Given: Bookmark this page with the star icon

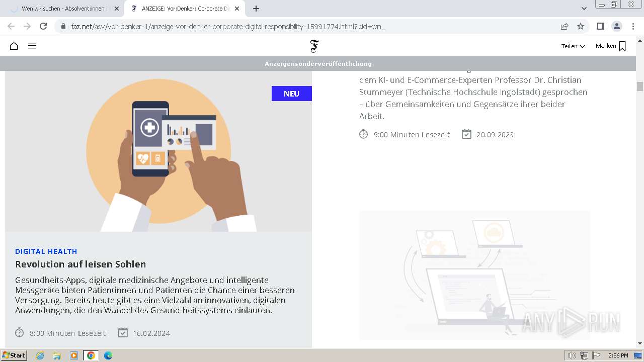Looking at the screenshot, I should tap(581, 26).
